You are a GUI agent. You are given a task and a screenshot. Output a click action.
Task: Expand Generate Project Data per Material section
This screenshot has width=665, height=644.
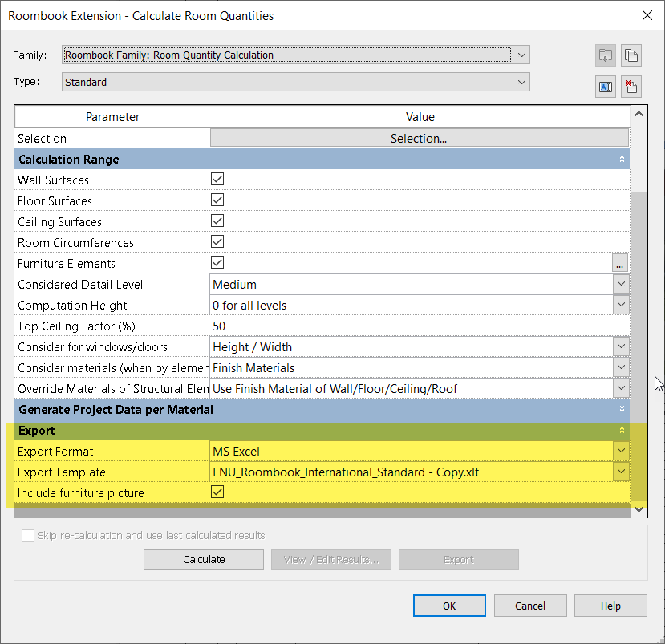click(622, 409)
